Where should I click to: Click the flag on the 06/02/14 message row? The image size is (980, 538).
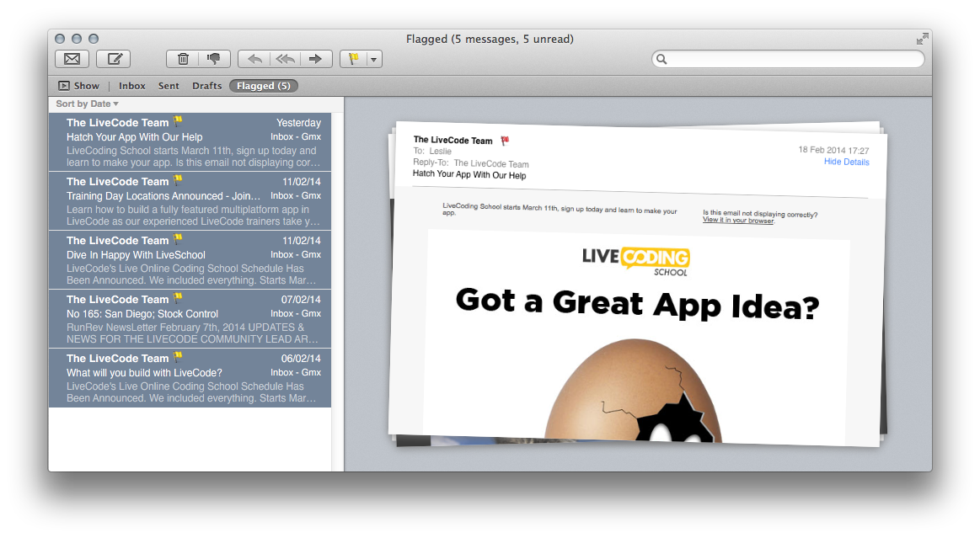(178, 356)
